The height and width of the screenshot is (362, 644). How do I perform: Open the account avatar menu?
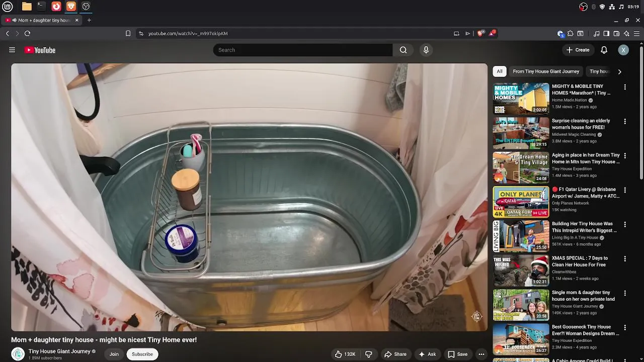tap(623, 50)
